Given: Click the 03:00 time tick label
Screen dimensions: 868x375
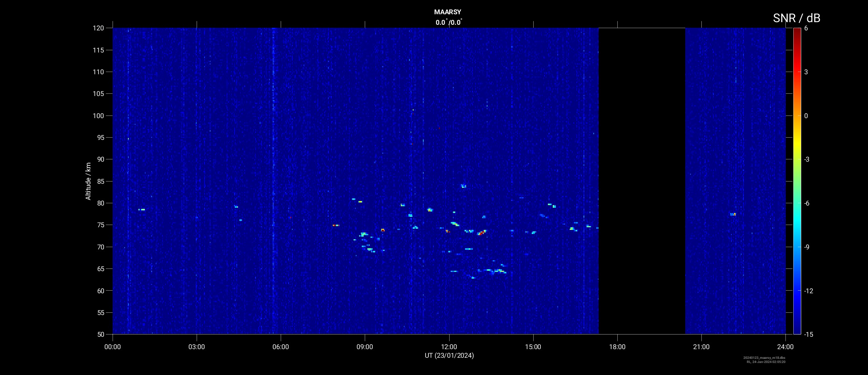Looking at the screenshot, I should (x=197, y=347).
